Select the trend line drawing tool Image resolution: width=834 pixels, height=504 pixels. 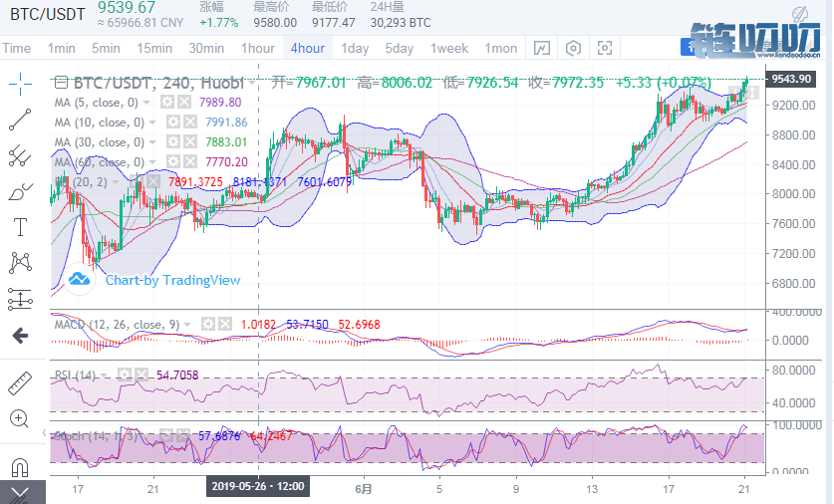[x=20, y=120]
